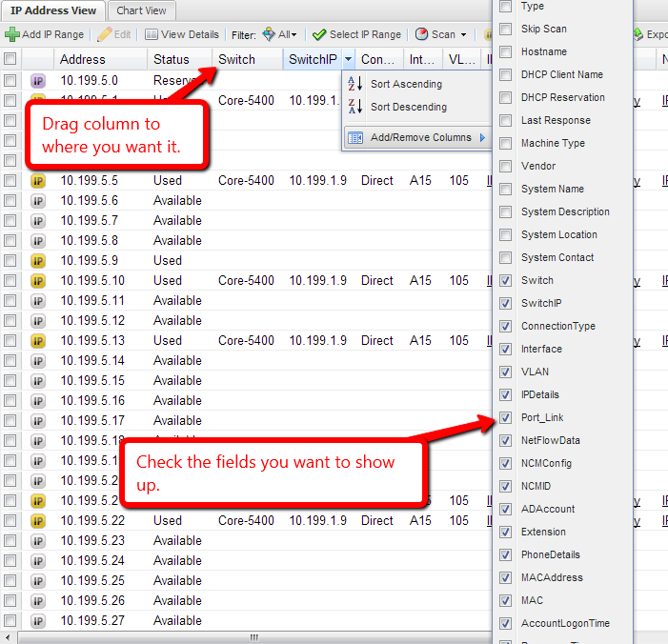Viewport: 668px width, 644px height.
Task: Click the gray IP icon for 10.199.5.27
Action: coord(38,621)
